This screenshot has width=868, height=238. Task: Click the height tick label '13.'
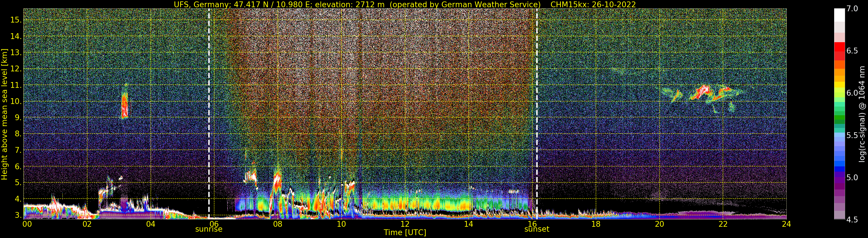(16, 53)
